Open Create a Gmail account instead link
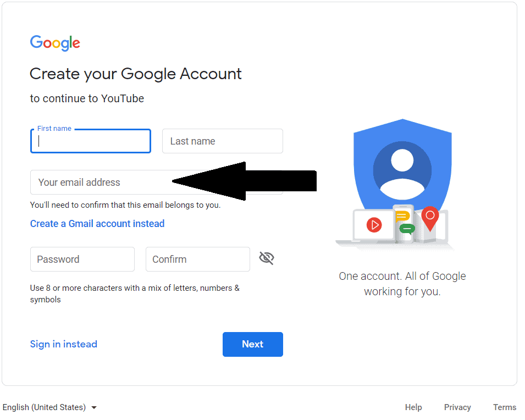The height and width of the screenshot is (420, 525). tap(97, 224)
